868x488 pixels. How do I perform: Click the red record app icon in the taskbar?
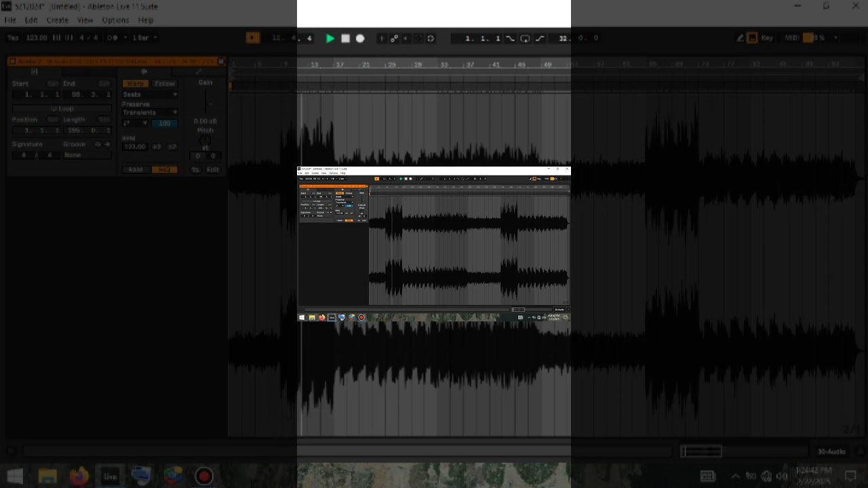tap(203, 476)
